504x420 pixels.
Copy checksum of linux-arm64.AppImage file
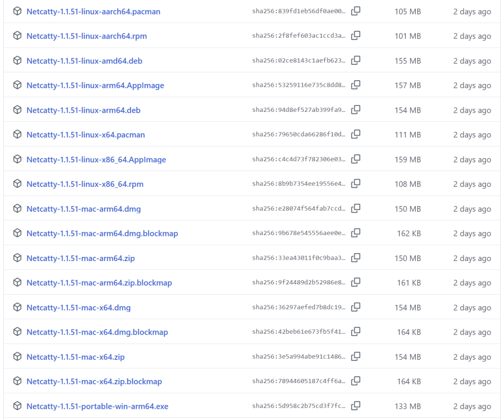click(356, 85)
